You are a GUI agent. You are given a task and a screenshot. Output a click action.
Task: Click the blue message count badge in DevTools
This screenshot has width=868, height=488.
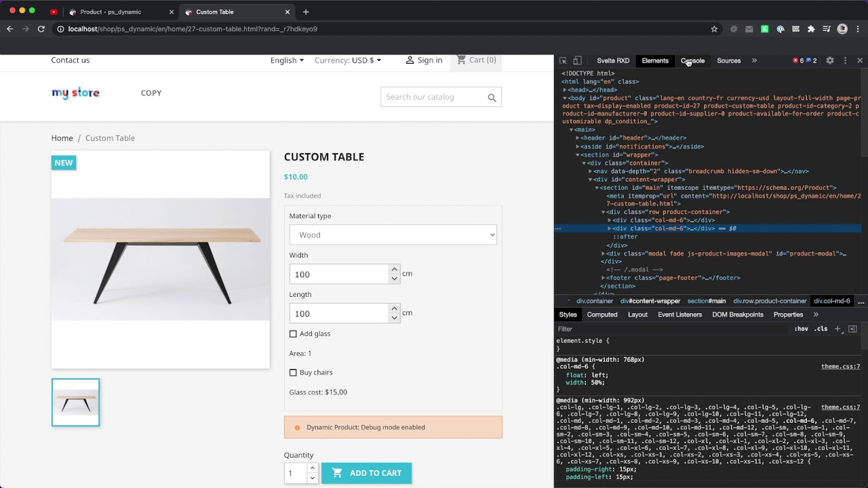(x=812, y=60)
